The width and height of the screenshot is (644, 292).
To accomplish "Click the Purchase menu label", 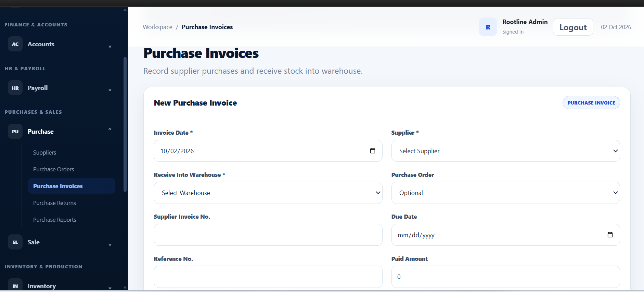I will tap(41, 132).
